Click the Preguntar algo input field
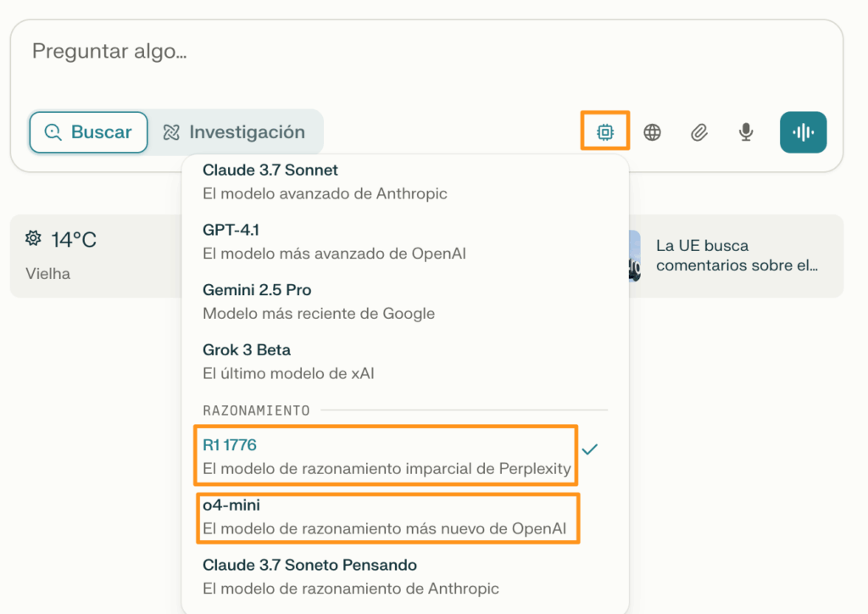The image size is (868, 614). pos(426,52)
